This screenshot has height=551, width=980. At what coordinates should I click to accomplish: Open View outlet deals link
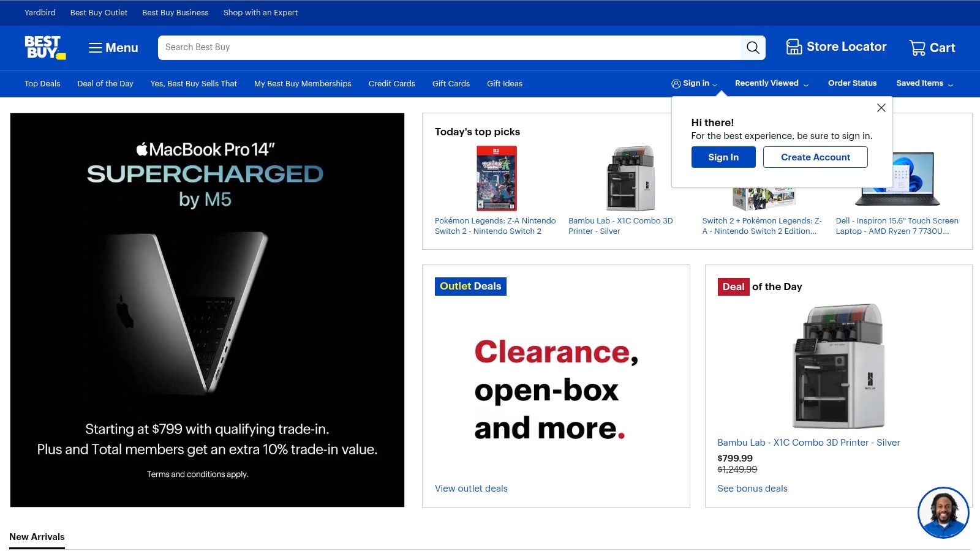pos(470,488)
